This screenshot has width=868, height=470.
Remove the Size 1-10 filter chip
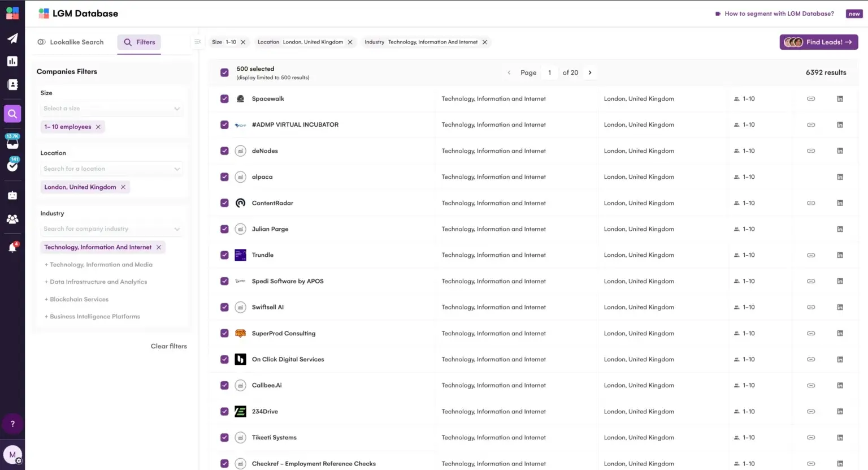pyautogui.click(x=243, y=42)
